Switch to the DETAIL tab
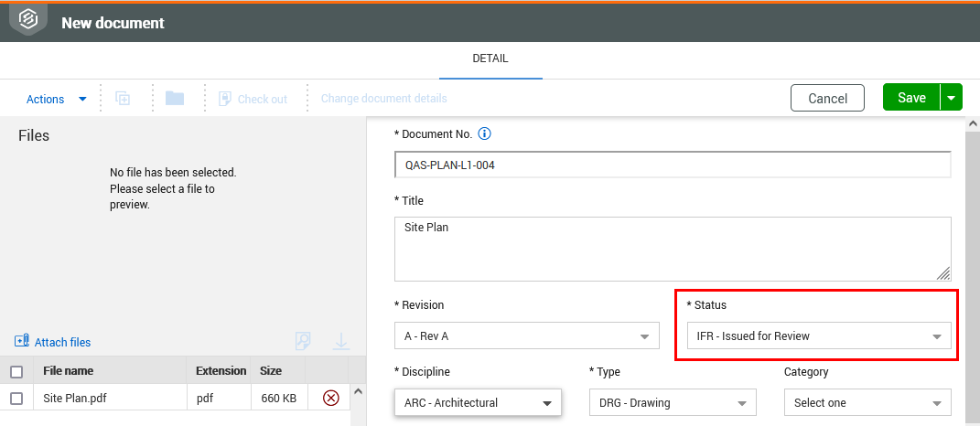The height and width of the screenshot is (426, 980). click(x=490, y=59)
